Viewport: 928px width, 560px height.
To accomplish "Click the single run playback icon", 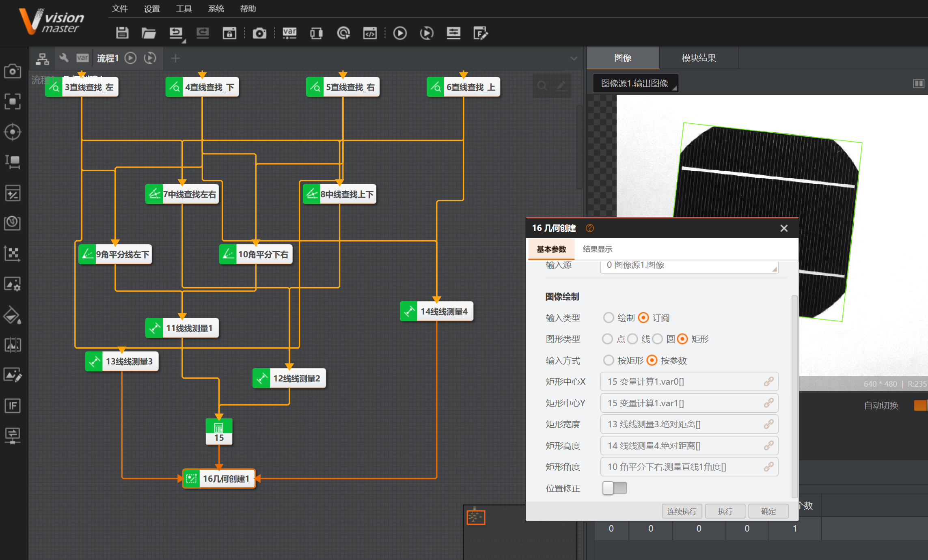I will point(400,33).
